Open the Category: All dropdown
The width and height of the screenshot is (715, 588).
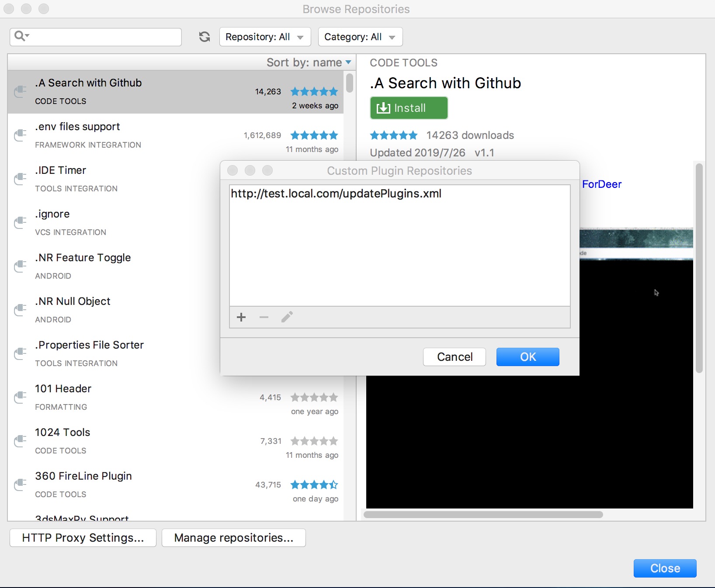point(360,37)
